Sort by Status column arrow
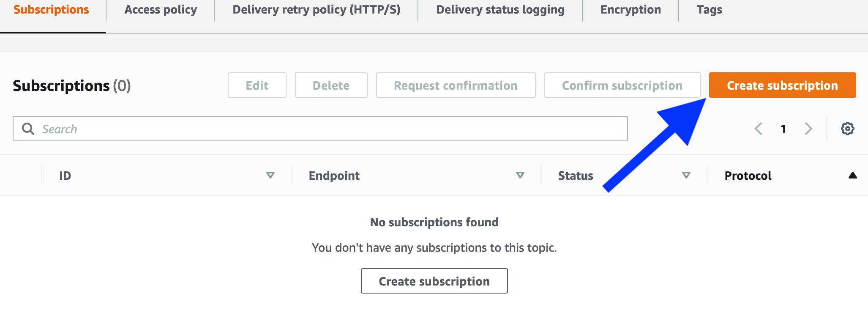 coord(686,175)
